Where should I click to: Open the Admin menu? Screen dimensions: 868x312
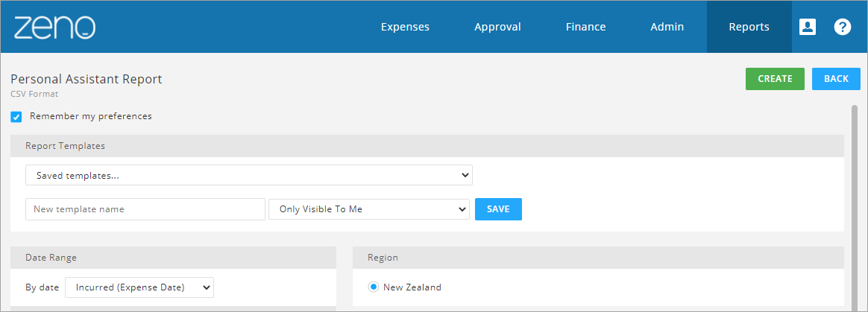[667, 27]
